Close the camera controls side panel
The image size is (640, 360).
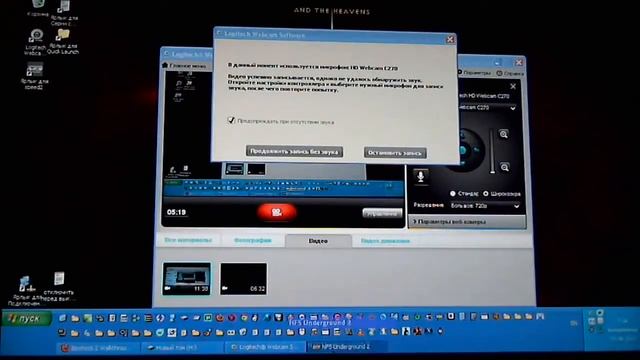point(513,86)
